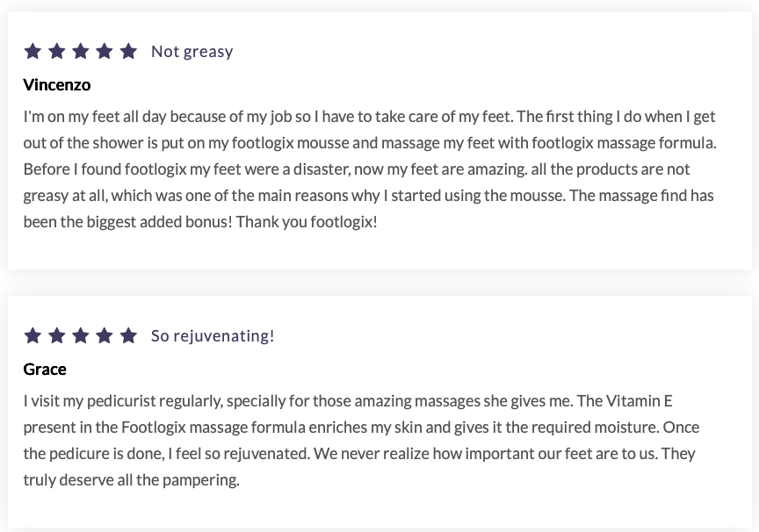Click fourth star in Vincenzo's review
Viewport: 759px width, 532px height.
104,51
